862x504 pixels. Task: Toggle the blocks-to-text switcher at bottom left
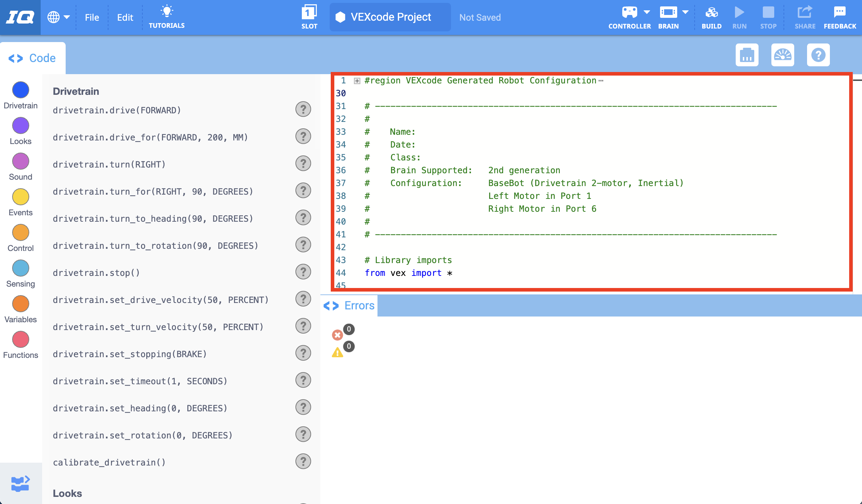[20, 483]
